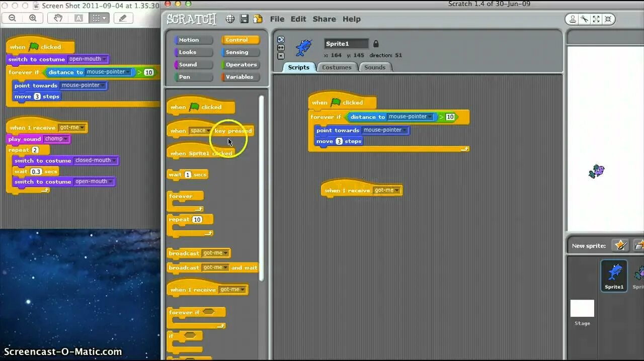The image size is (644, 361).
Task: Open the Help menu
Action: 352,19
